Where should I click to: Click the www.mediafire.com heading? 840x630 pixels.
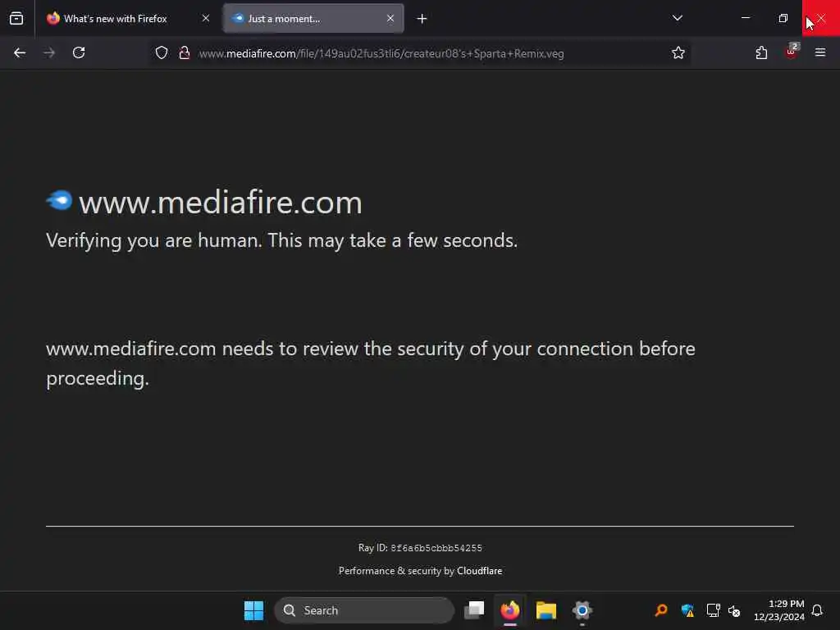click(221, 203)
